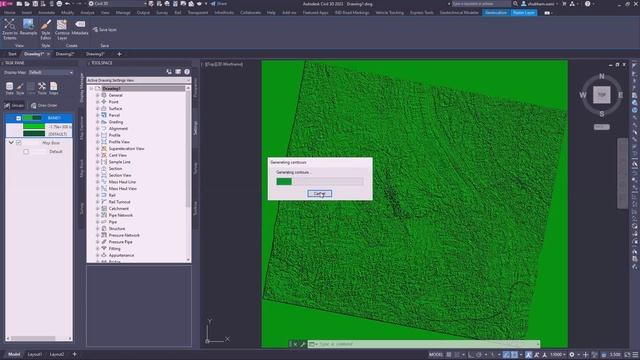Click the new drawing tab plus button
The width and height of the screenshot is (640, 360).
[x=119, y=54]
